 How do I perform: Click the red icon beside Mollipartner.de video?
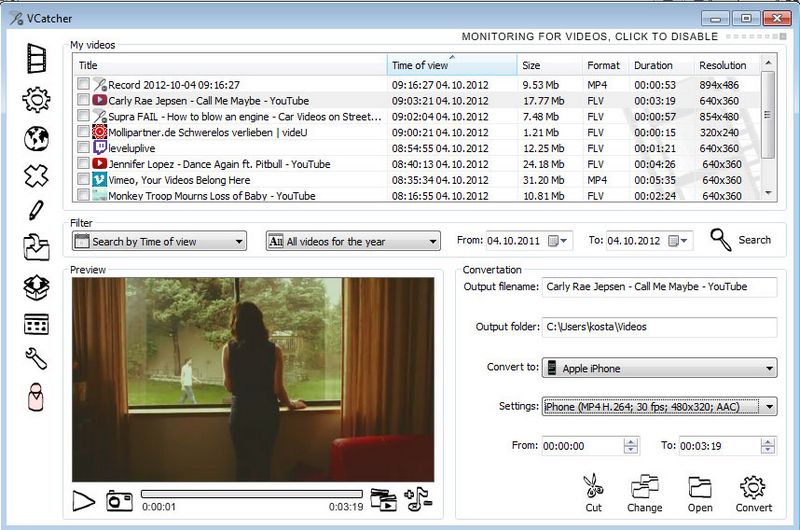tap(99, 132)
